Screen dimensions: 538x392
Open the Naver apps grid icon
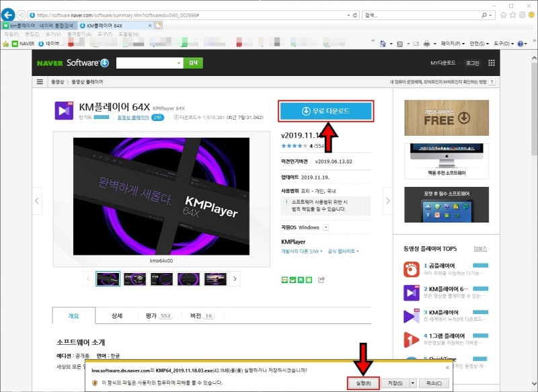pyautogui.click(x=492, y=63)
